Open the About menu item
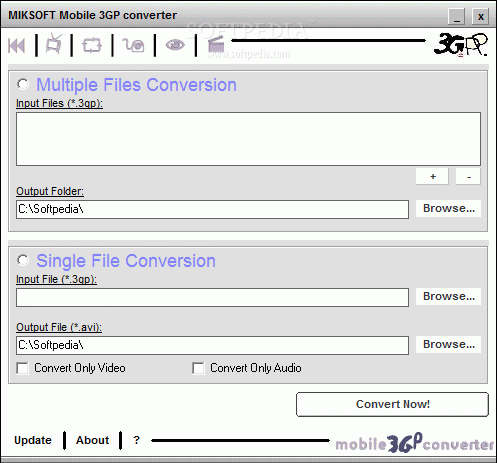Screen dimensions: 498x463 (x=92, y=440)
